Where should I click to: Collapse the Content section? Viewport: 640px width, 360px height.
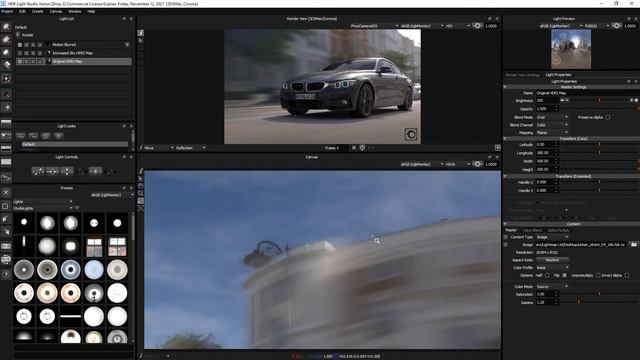pos(505,224)
